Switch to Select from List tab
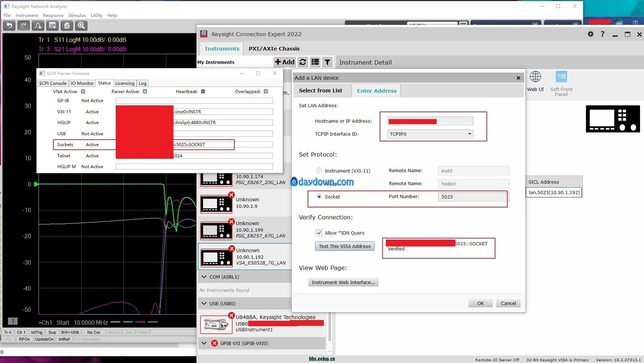Screen dimensions: 644x363 click(x=321, y=91)
